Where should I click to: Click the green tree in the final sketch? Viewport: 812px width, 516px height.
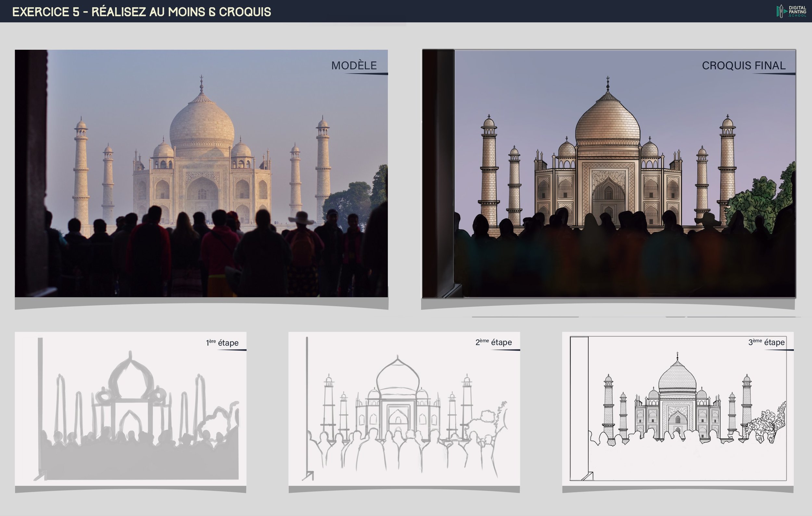click(x=762, y=199)
